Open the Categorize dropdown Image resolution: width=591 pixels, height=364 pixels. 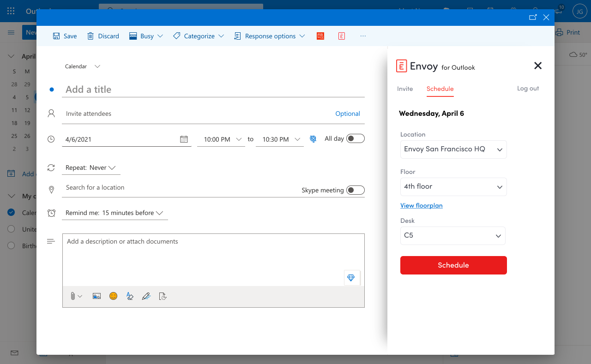(x=199, y=36)
